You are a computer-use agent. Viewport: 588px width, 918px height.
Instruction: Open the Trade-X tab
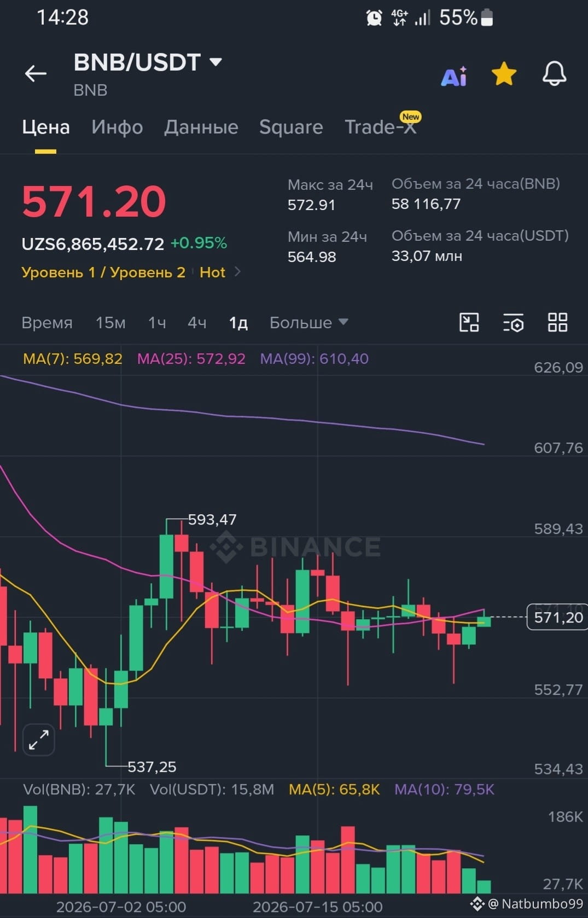point(381,127)
